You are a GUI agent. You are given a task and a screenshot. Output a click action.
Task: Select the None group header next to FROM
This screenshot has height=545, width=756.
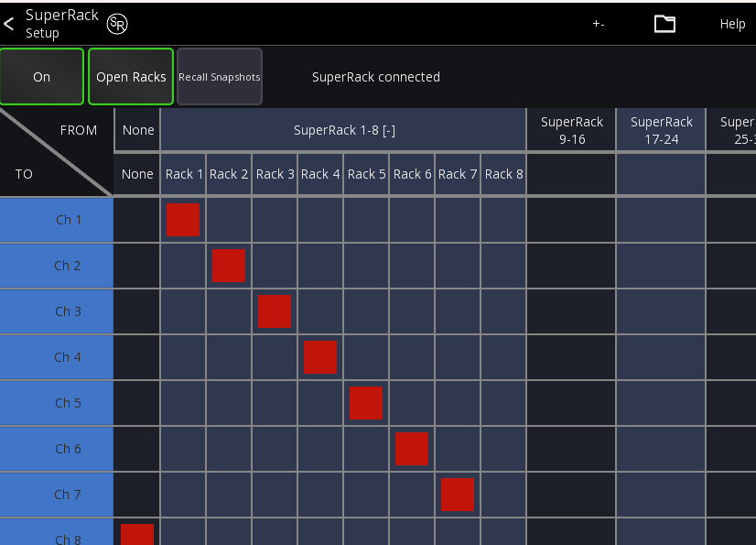pyautogui.click(x=138, y=130)
